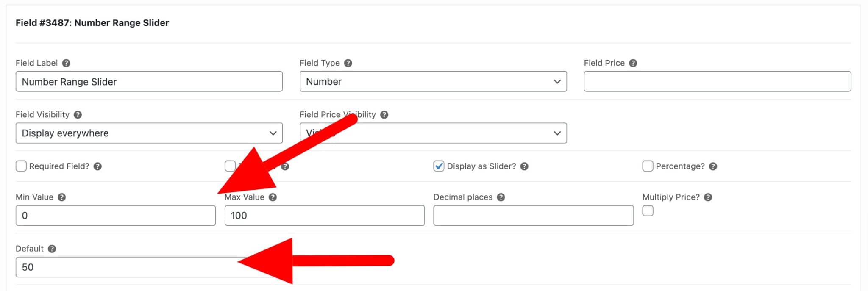Viewport: 868px width, 291px height.
Task: Enable the Required Field checkbox
Action: click(x=21, y=166)
